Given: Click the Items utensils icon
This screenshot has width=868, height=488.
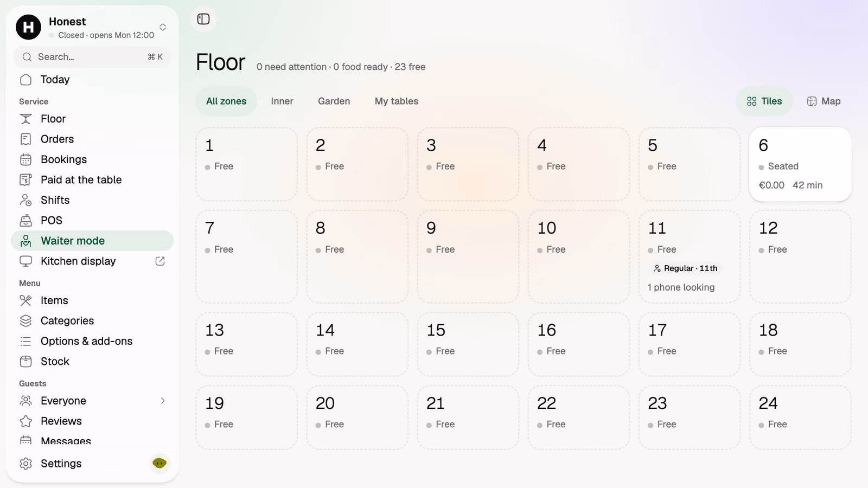Looking at the screenshot, I should pyautogui.click(x=25, y=300).
